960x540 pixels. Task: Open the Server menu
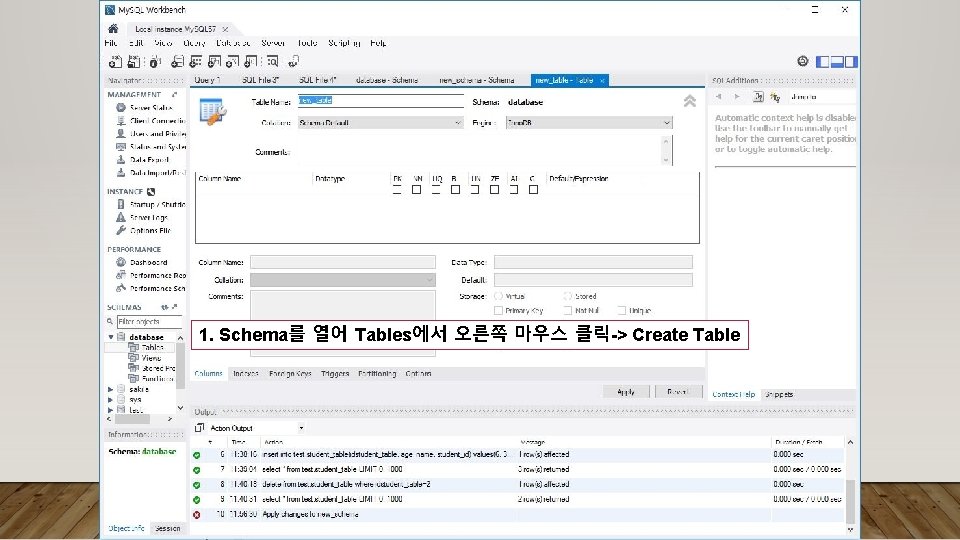click(273, 43)
